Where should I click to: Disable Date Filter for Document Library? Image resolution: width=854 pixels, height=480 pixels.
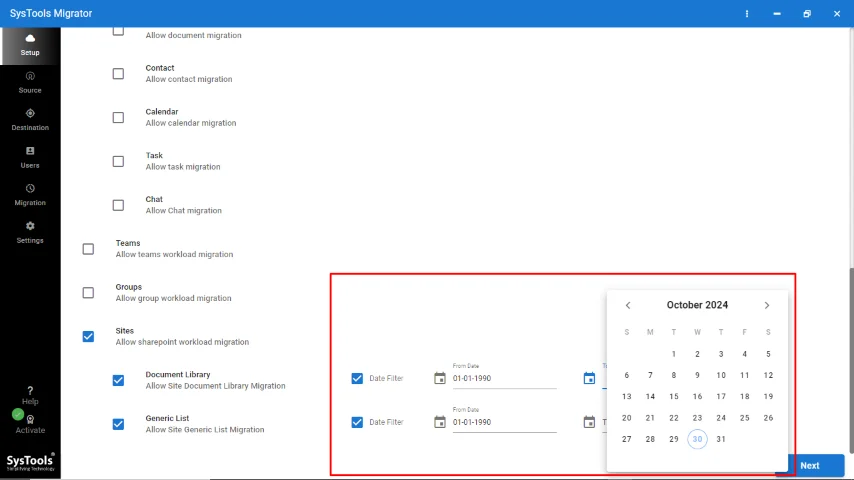(x=357, y=378)
